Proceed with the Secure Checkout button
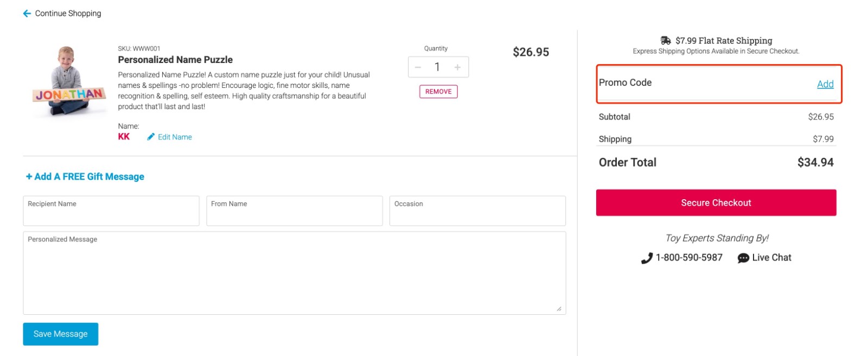Image resolution: width=868 pixels, height=356 pixels. [x=716, y=203]
